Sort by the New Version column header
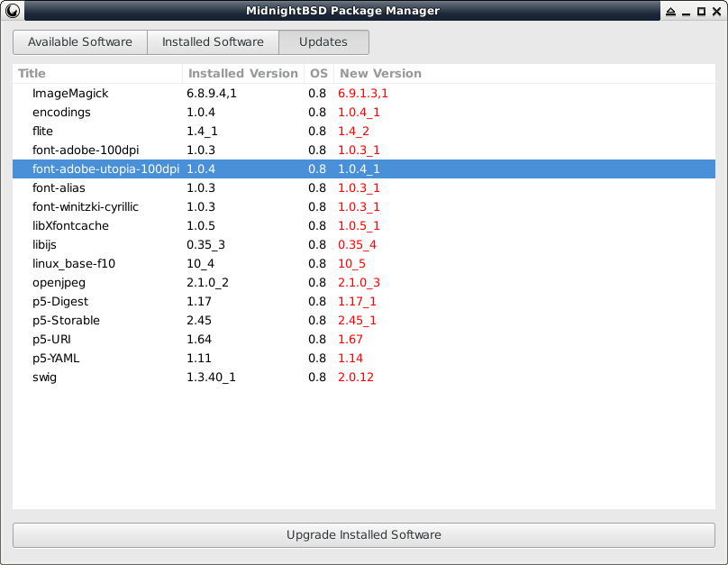The height and width of the screenshot is (565, 728). pos(524,73)
